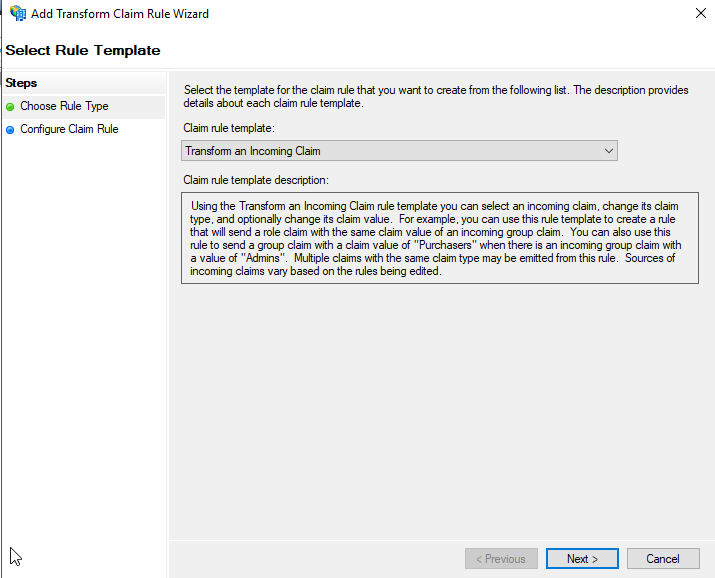The width and height of the screenshot is (715, 578).
Task: Click the wizard icon in title bar
Action: (x=18, y=13)
